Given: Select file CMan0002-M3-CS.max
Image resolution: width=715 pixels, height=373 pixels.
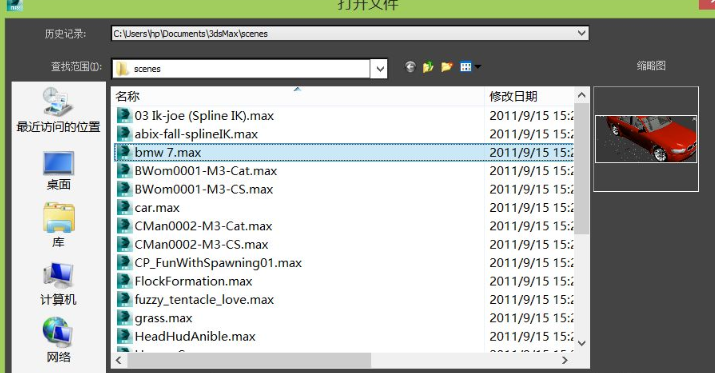Looking at the screenshot, I should point(202,244).
